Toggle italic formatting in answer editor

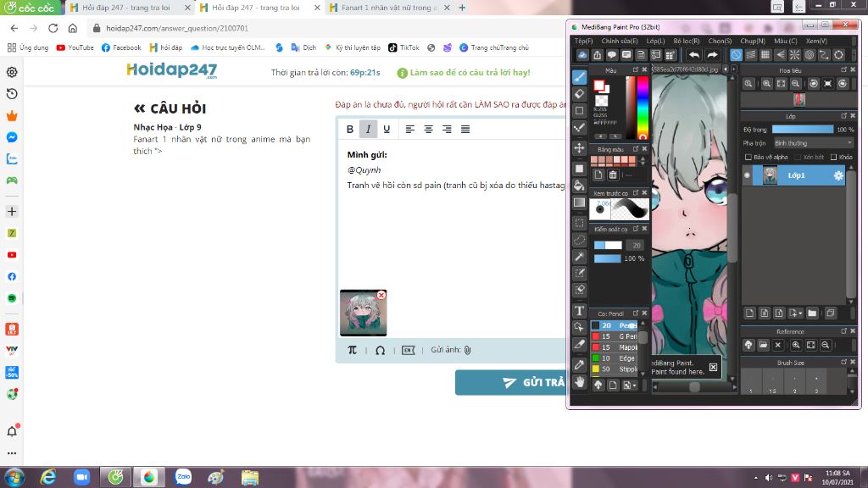[368, 129]
